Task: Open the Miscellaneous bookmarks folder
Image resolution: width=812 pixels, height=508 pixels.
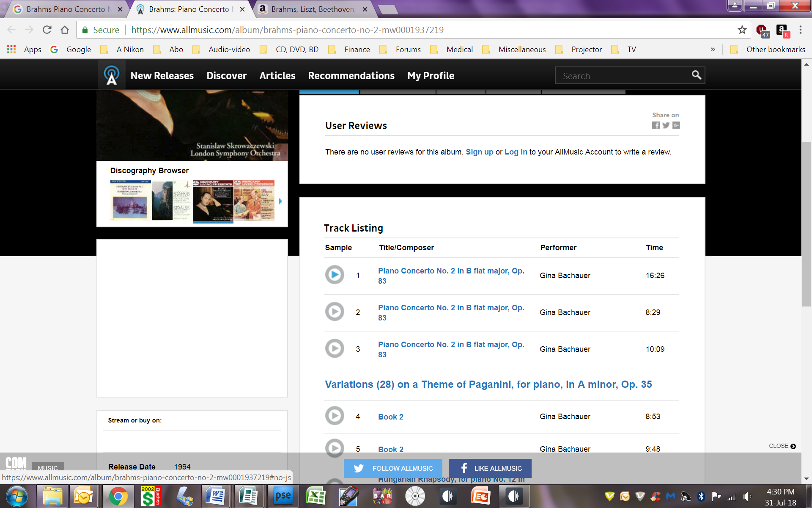Action: tap(514, 50)
